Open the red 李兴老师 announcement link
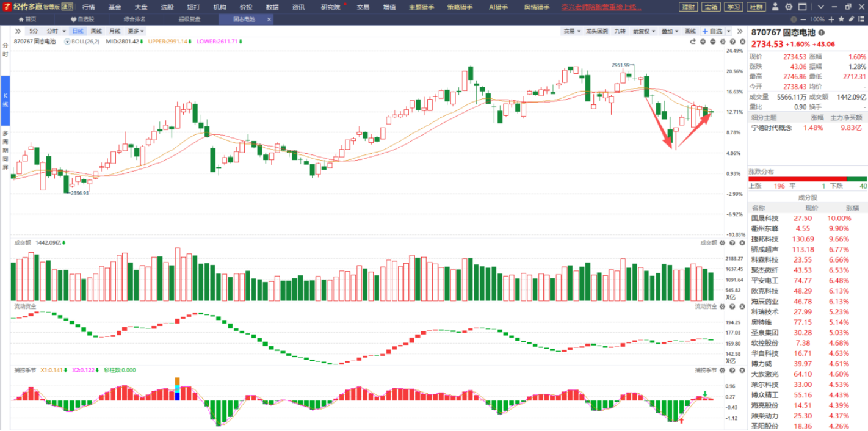Viewport: 868px width, 431px height. click(x=601, y=7)
